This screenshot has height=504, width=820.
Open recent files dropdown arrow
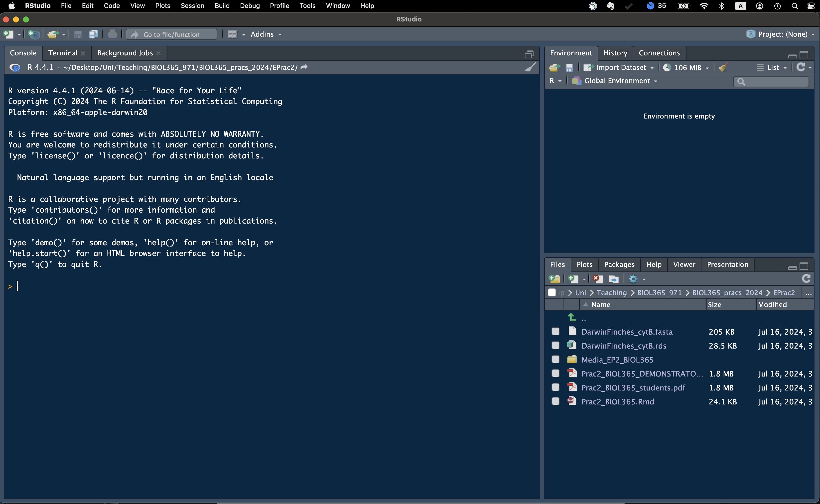(64, 35)
